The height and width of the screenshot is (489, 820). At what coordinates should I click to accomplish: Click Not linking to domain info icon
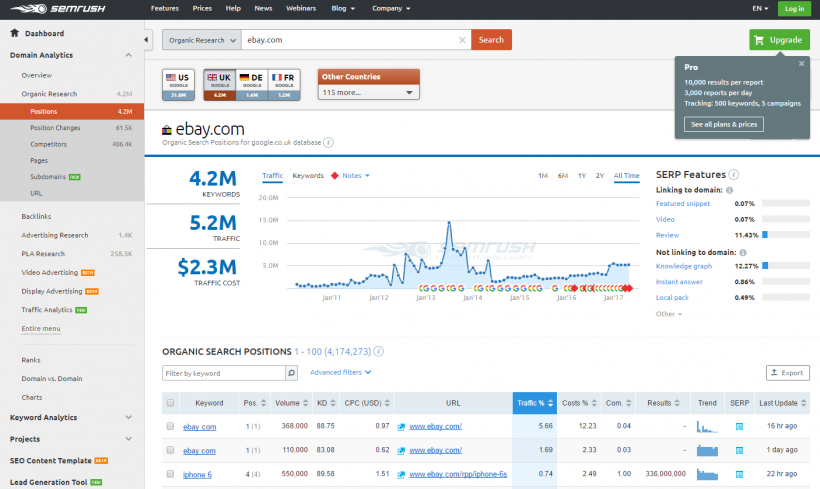pyautogui.click(x=743, y=253)
